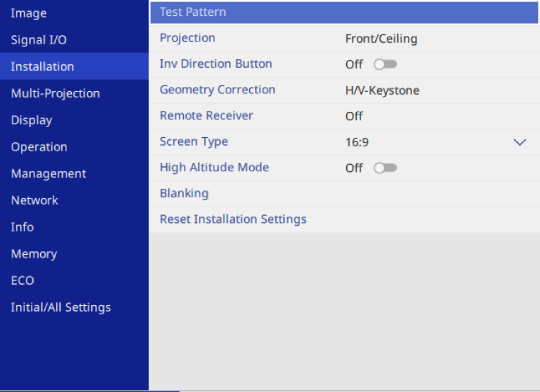Image resolution: width=540 pixels, height=392 pixels.
Task: Open the Projection setting row
Action: (x=344, y=39)
